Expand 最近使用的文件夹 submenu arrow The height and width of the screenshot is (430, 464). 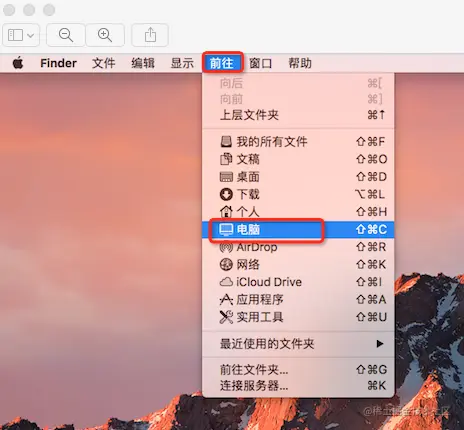(x=380, y=344)
